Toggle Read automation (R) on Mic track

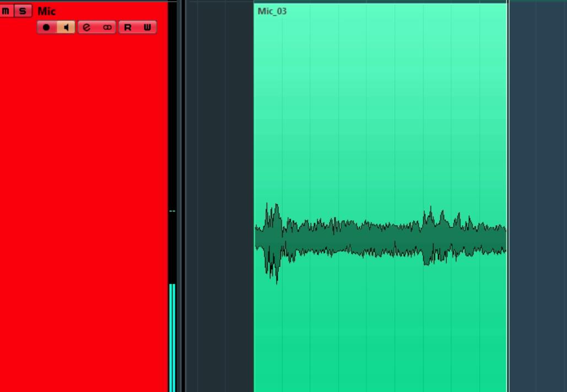coord(128,28)
